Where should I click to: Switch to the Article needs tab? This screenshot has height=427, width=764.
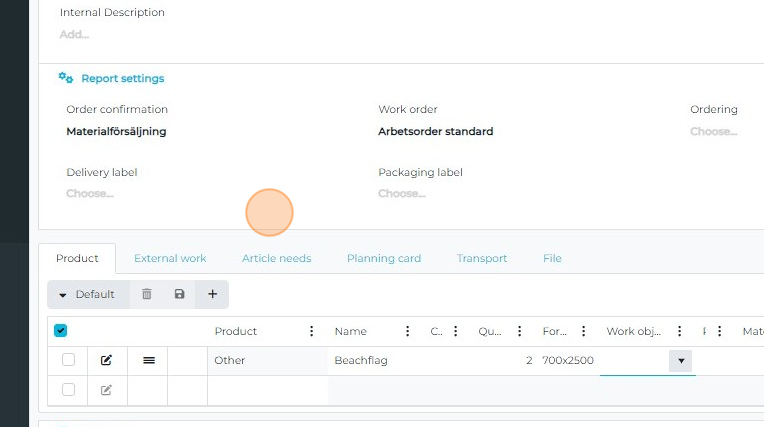(276, 258)
